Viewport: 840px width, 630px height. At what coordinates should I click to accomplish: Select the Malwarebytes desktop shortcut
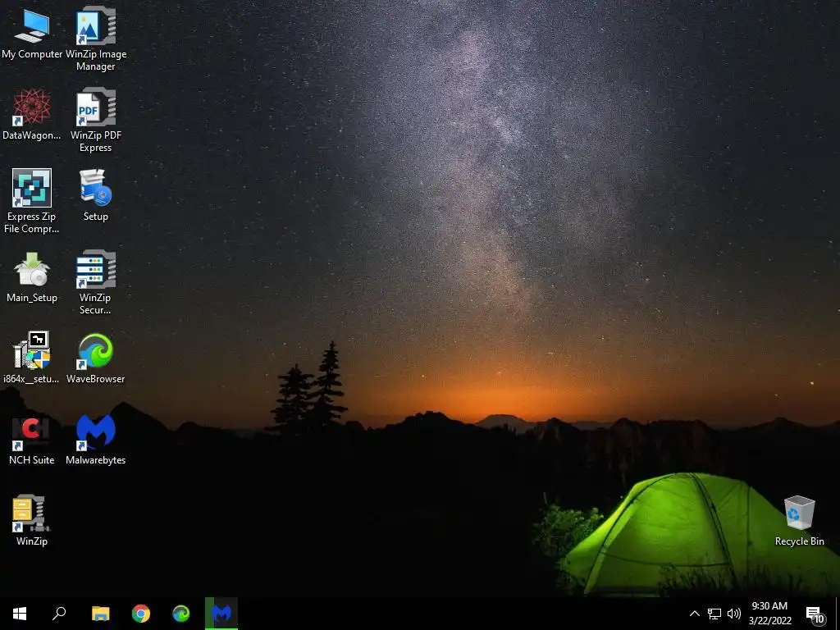pyautogui.click(x=96, y=439)
